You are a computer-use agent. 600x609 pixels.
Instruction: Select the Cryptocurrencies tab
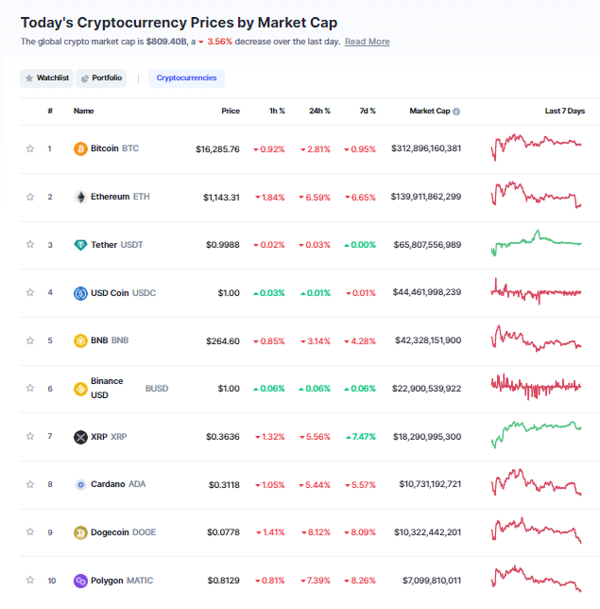click(186, 78)
